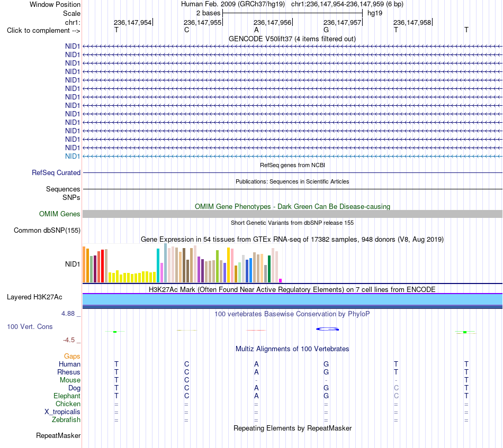
Task: Click the faded C in the Elephant row
Action: point(396,396)
